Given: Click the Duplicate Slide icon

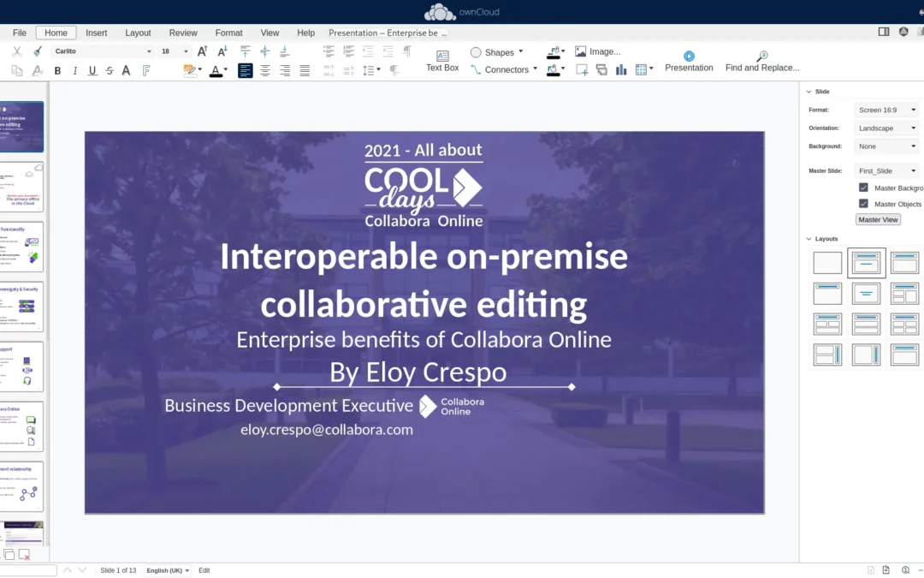Looking at the screenshot, I should 601,70.
